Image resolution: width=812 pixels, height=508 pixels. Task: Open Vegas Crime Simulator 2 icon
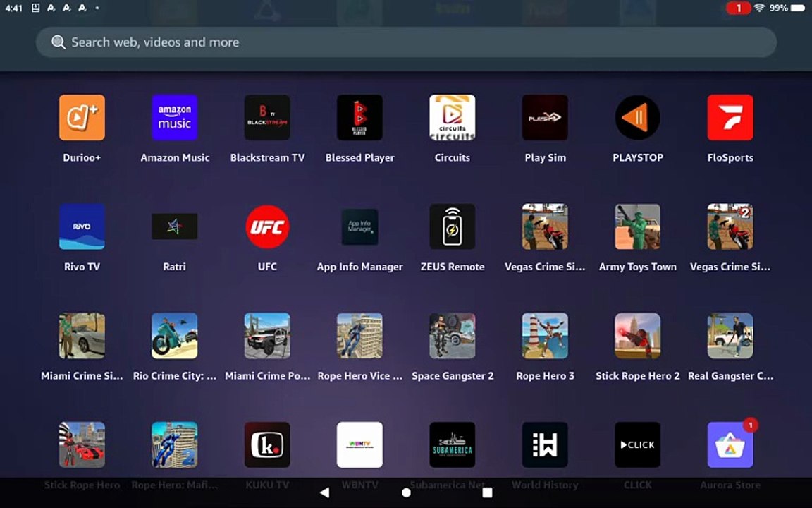point(730,226)
